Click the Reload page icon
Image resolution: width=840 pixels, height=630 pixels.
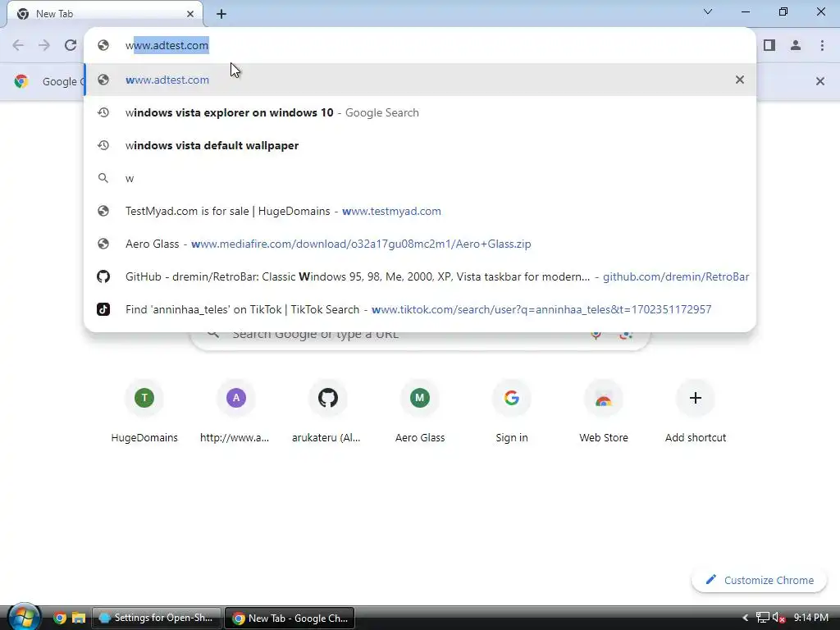(x=71, y=45)
